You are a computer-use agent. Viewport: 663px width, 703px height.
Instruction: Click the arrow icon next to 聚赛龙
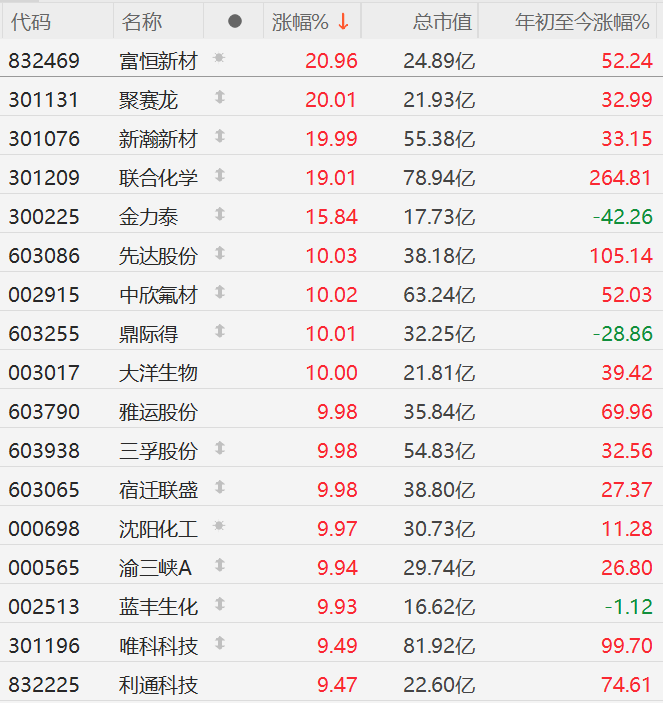point(219,98)
